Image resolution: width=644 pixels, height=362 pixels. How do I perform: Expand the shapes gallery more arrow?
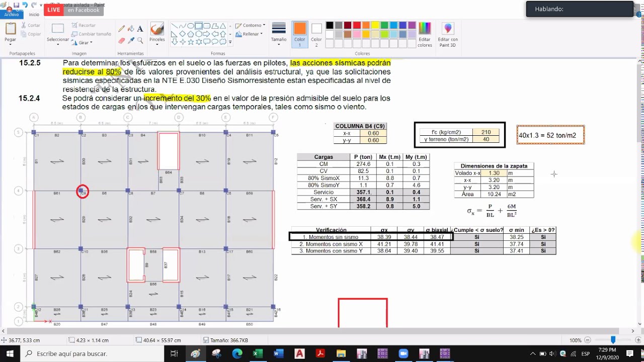230,42
